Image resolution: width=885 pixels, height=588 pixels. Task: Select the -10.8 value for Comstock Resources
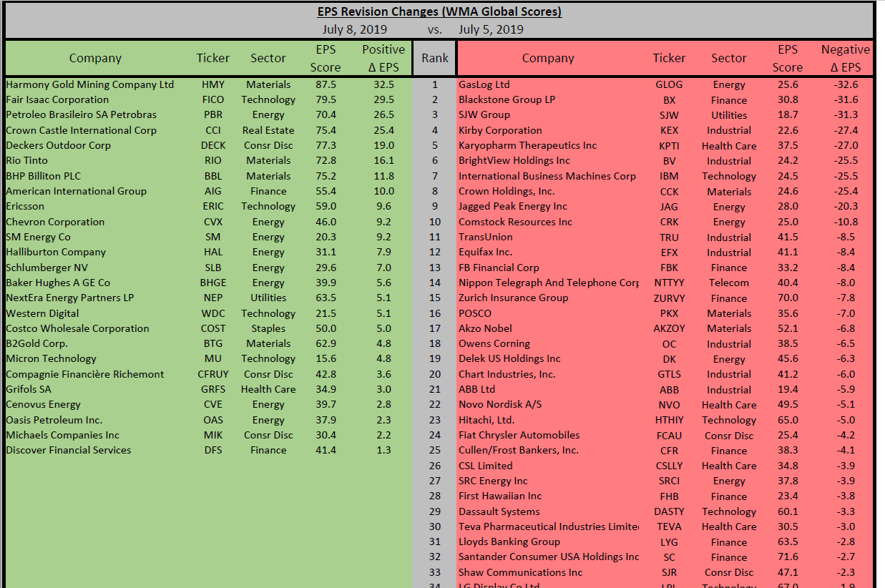coord(845,222)
